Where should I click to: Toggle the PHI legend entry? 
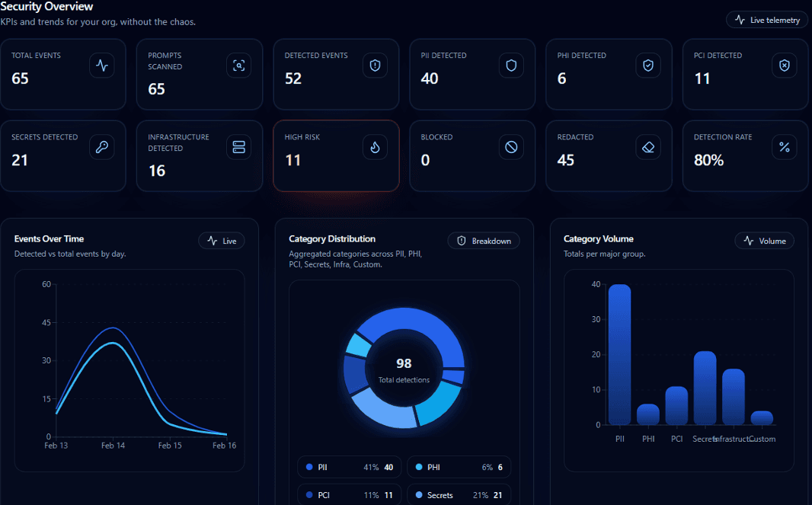click(x=459, y=467)
